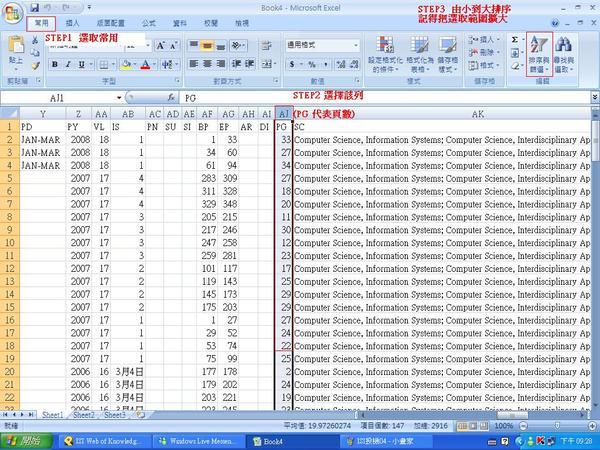This screenshot has height=450, width=600.
Task: Toggle bold formatting
Action: [x=55, y=64]
